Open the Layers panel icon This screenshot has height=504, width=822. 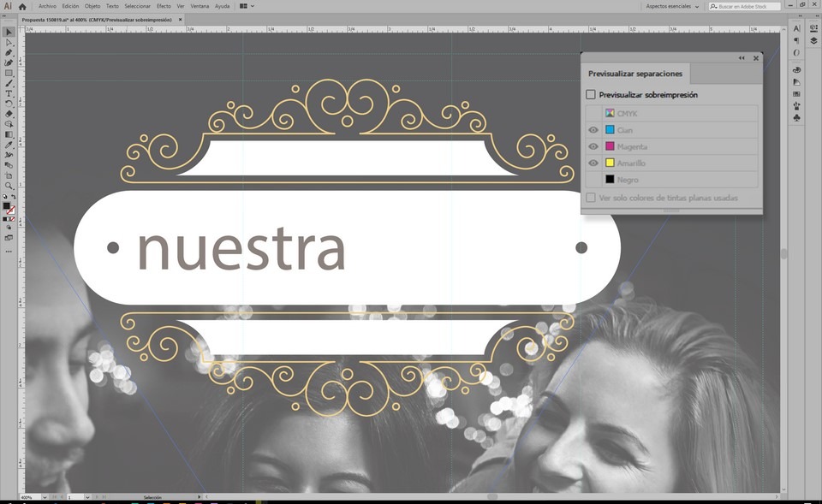coord(813,40)
